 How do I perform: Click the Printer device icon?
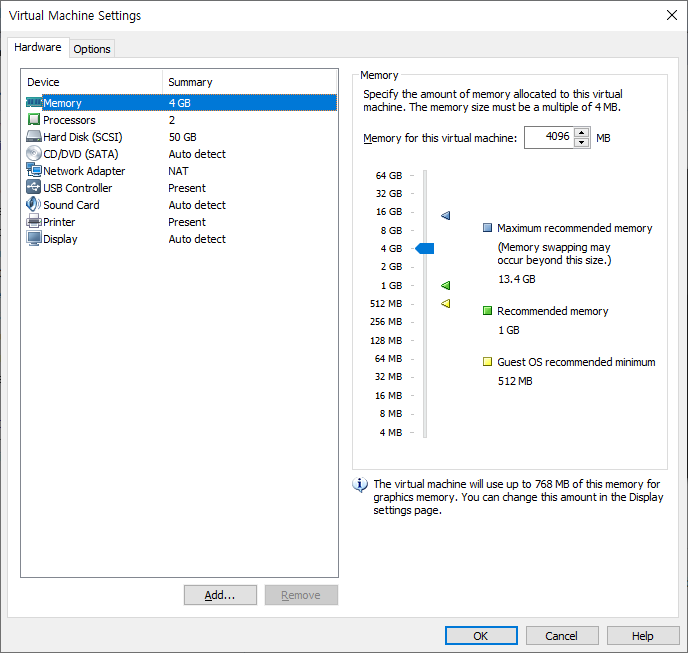coord(34,221)
